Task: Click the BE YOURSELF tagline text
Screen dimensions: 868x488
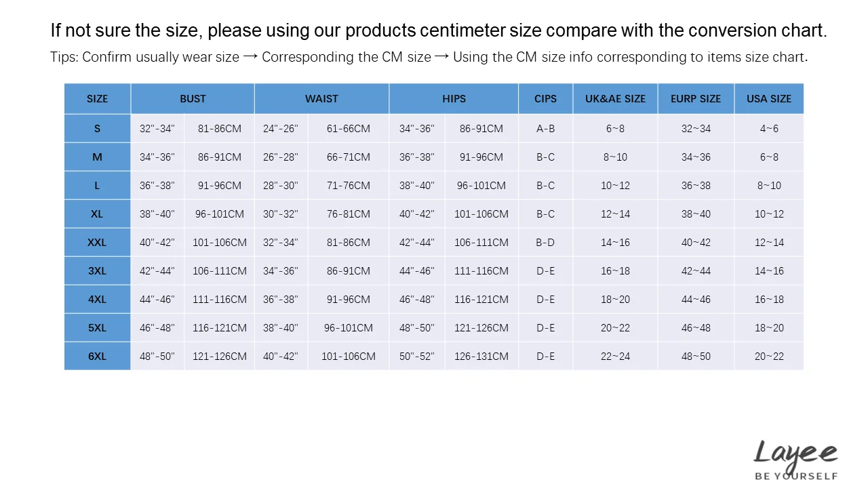Action: tap(796, 476)
